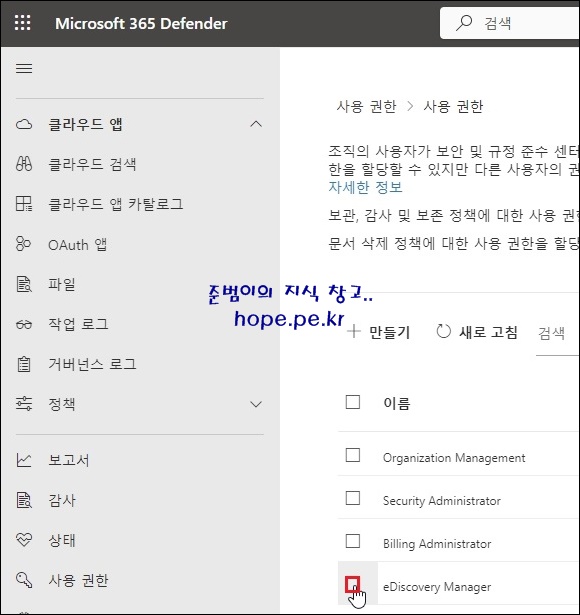
Task: Check the Security Administrator row checkbox
Action: [353, 498]
